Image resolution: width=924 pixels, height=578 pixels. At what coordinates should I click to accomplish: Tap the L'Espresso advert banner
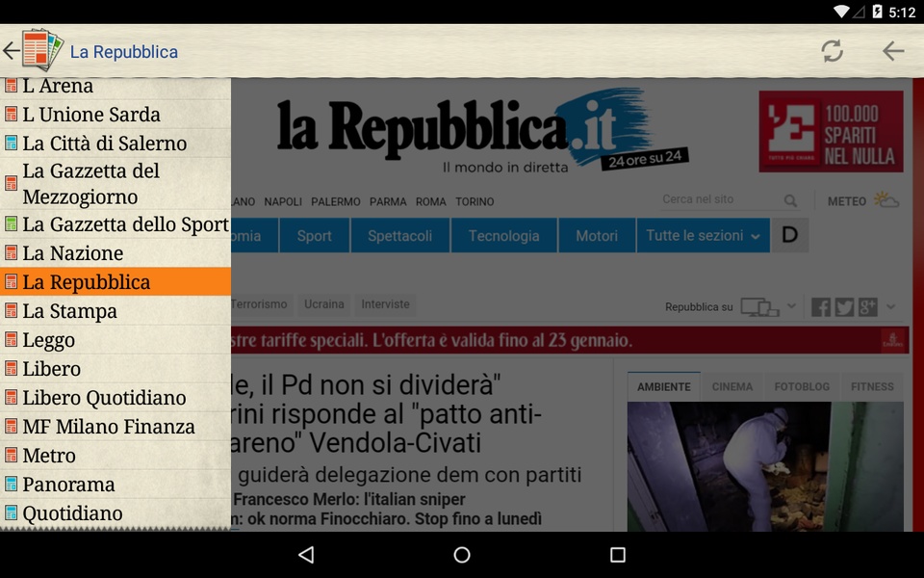click(x=831, y=132)
